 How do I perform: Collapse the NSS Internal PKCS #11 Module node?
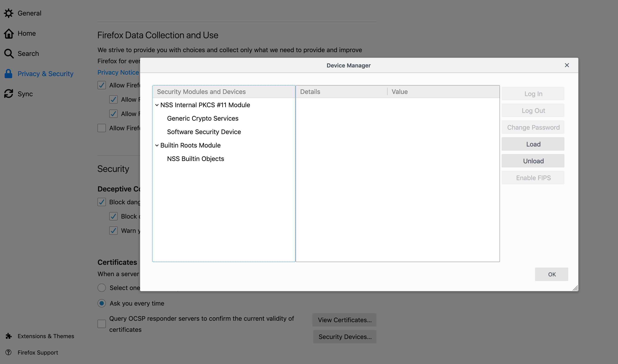pyautogui.click(x=157, y=105)
